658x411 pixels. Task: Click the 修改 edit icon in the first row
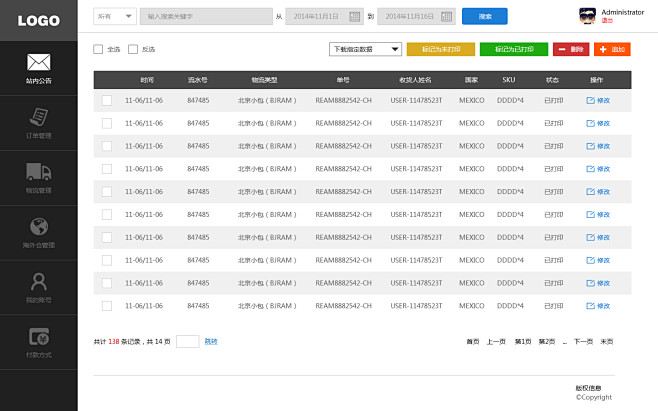590,100
